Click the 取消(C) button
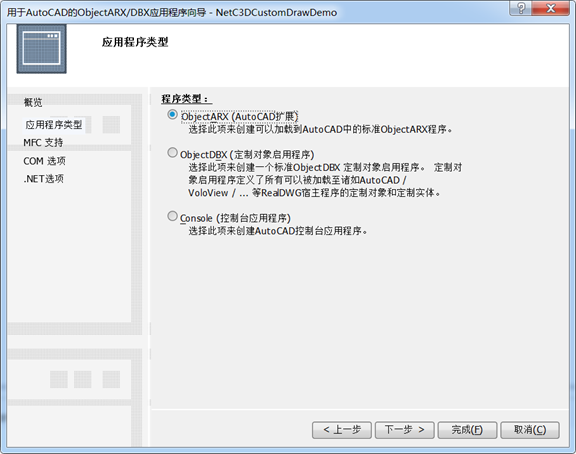Image resolution: width=576 pixels, height=454 pixels. pos(530,430)
